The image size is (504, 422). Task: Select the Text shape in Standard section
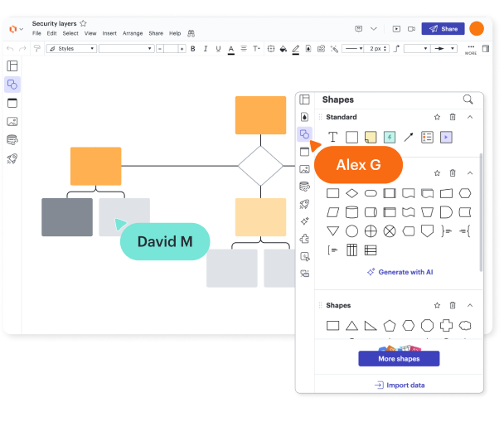point(332,137)
